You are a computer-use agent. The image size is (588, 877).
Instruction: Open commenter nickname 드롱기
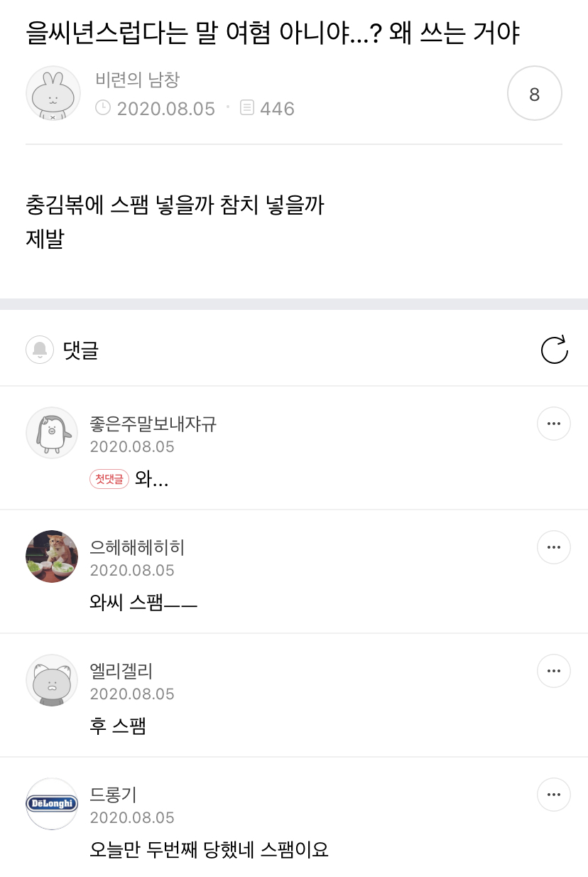[x=114, y=795]
